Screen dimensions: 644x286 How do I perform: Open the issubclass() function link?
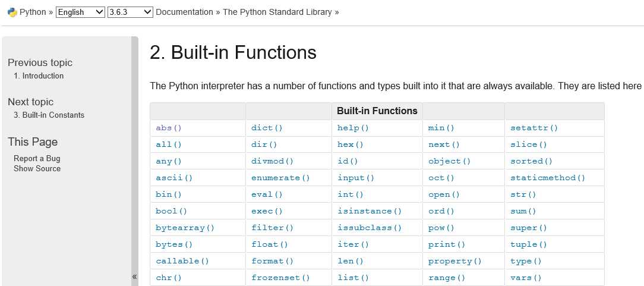point(370,228)
